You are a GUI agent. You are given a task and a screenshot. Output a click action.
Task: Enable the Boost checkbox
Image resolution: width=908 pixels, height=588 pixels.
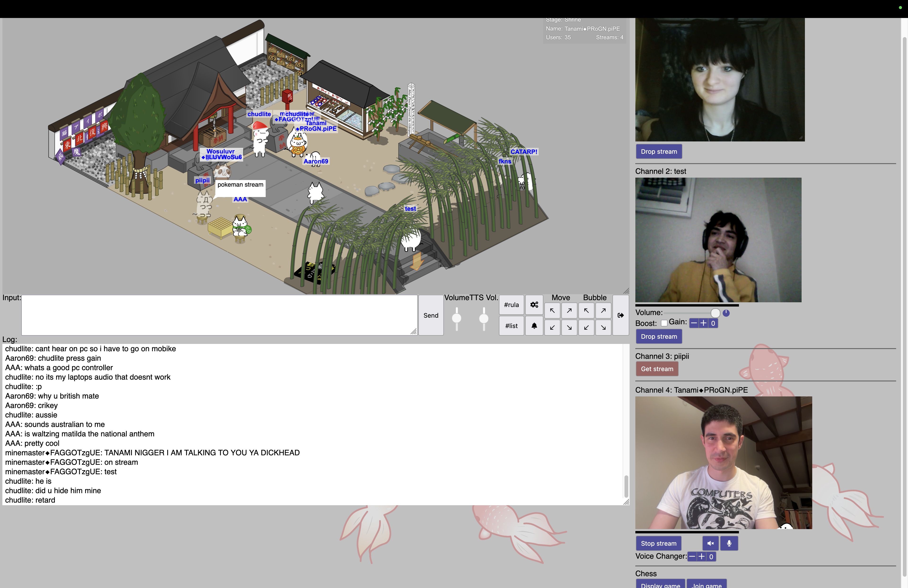point(664,323)
